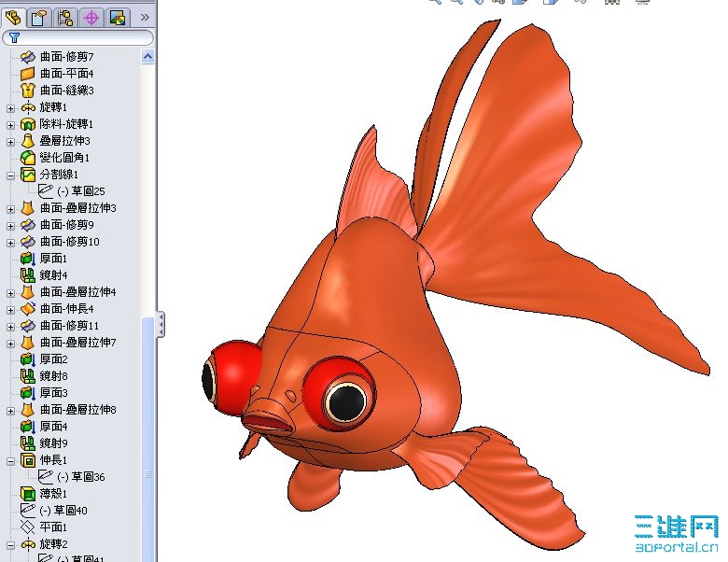Collapse the feature panel via splitter handle

[x=161, y=324]
